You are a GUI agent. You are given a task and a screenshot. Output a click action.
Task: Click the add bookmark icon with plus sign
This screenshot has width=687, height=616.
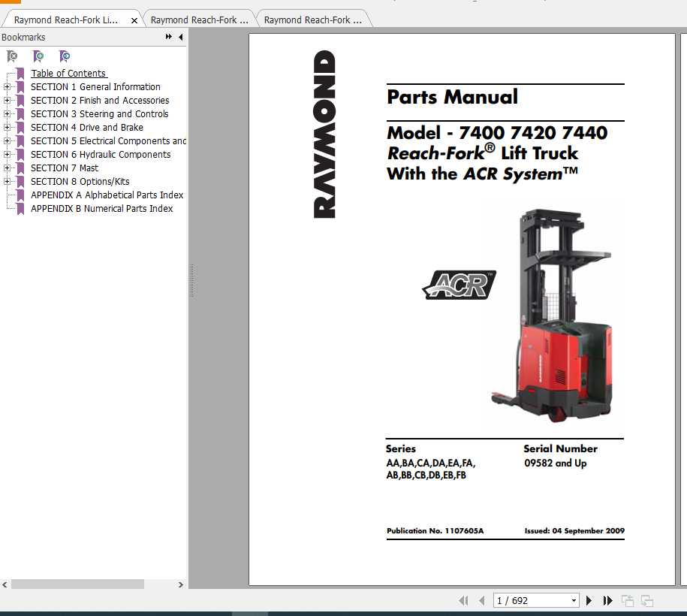click(x=38, y=56)
